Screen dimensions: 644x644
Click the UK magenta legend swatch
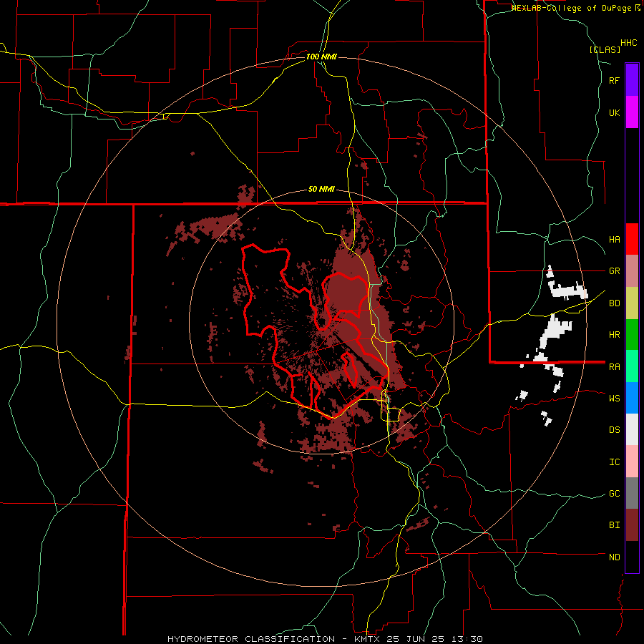click(632, 112)
